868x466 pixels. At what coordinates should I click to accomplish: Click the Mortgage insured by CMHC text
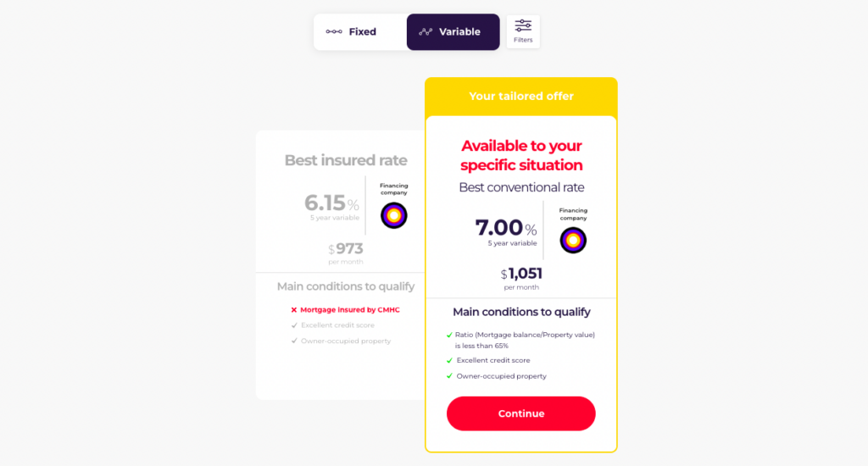point(349,310)
